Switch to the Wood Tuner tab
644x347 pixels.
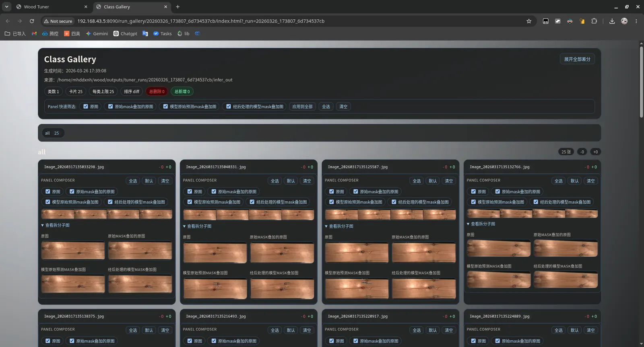pyautogui.click(x=52, y=7)
